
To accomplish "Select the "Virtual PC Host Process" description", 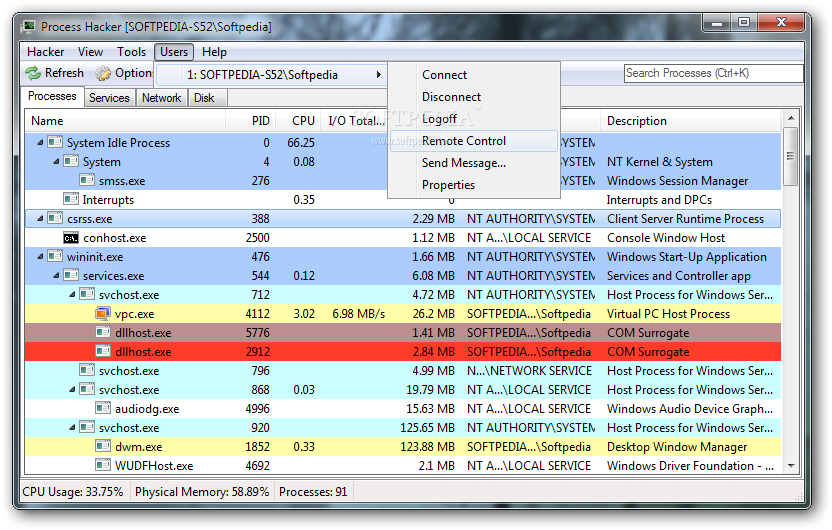I will (668, 314).
